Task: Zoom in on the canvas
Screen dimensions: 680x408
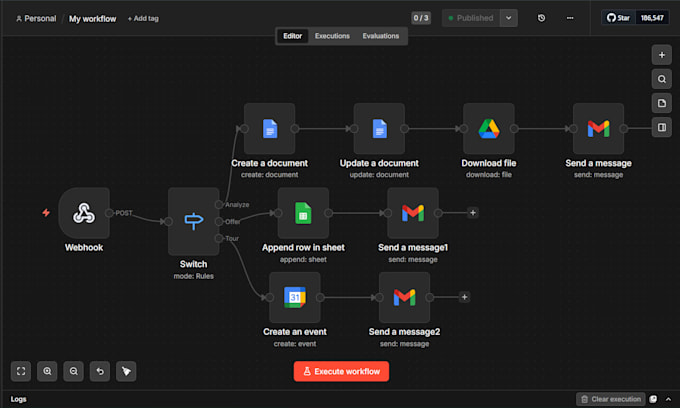Action: coord(47,371)
